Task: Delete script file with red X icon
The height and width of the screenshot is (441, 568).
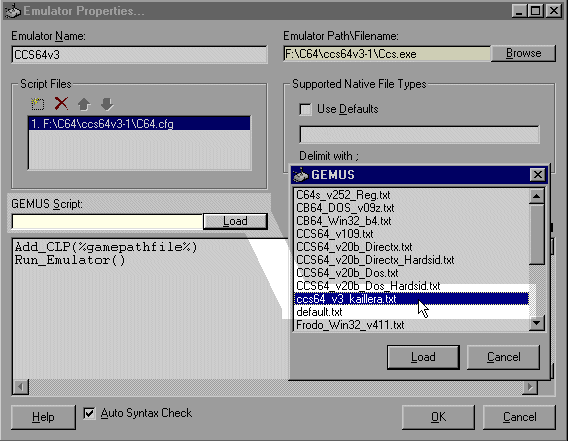Action: (x=61, y=104)
